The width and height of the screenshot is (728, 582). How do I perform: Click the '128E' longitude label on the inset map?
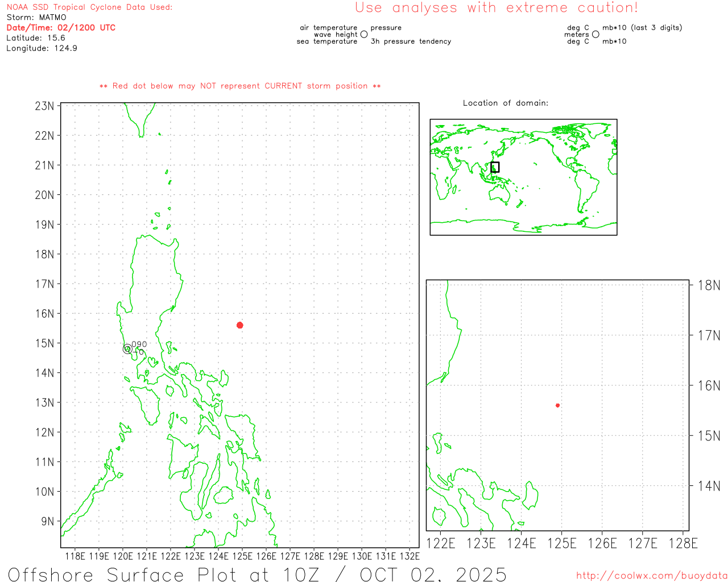tap(682, 543)
